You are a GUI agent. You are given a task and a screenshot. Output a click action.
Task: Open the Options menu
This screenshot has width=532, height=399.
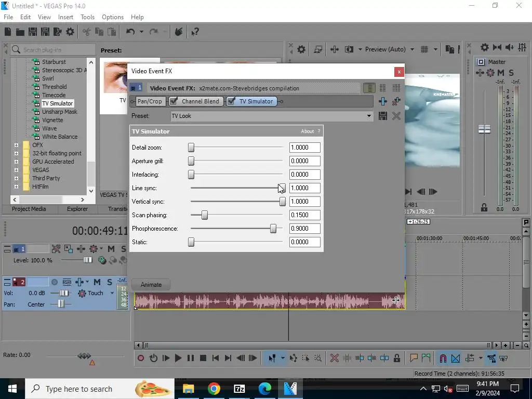pyautogui.click(x=113, y=17)
